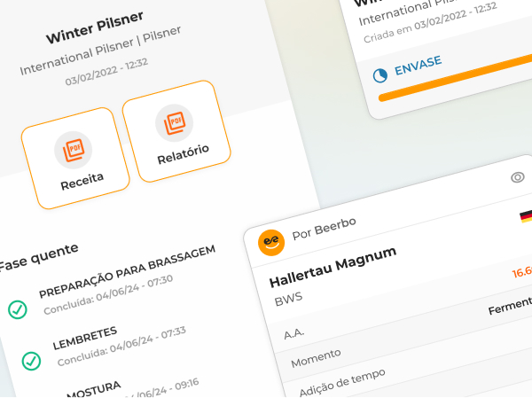Click the PDF icon in the Receita card
This screenshot has width=532, height=398.
73,149
